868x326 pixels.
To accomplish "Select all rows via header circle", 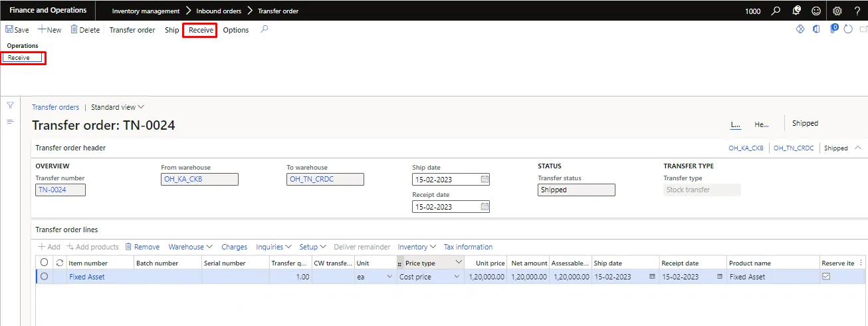I will pyautogui.click(x=44, y=263).
